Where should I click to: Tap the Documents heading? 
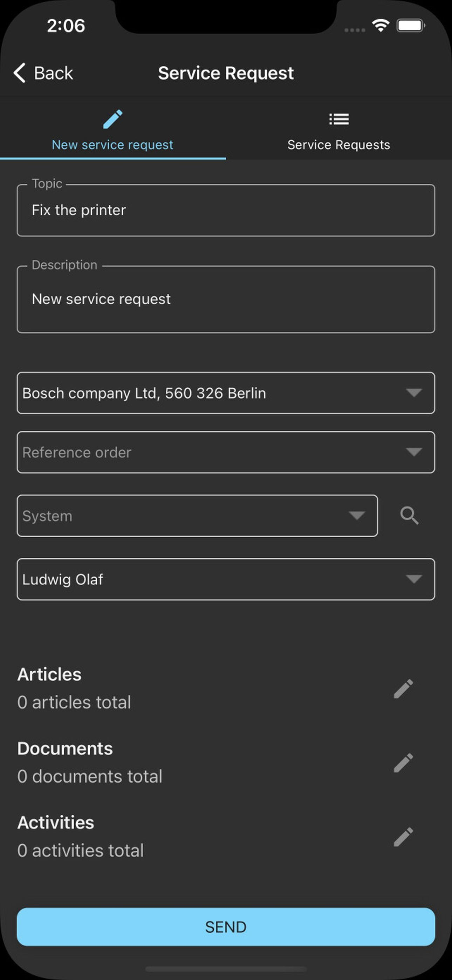(x=65, y=749)
